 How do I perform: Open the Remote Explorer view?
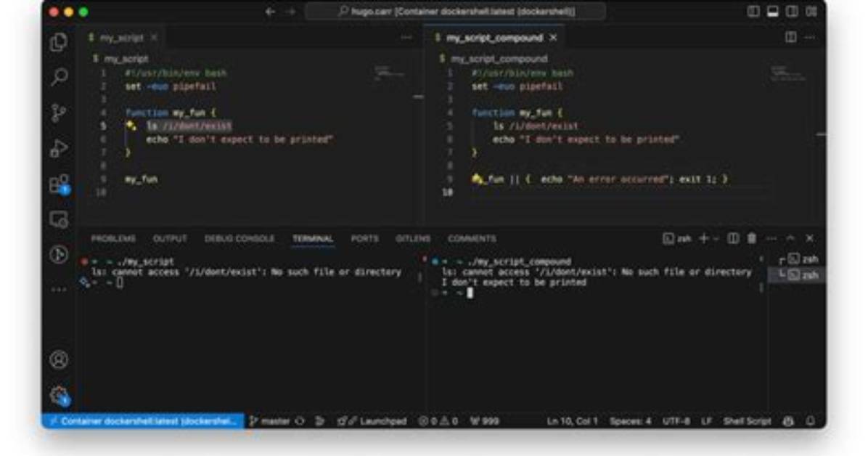click(59, 219)
